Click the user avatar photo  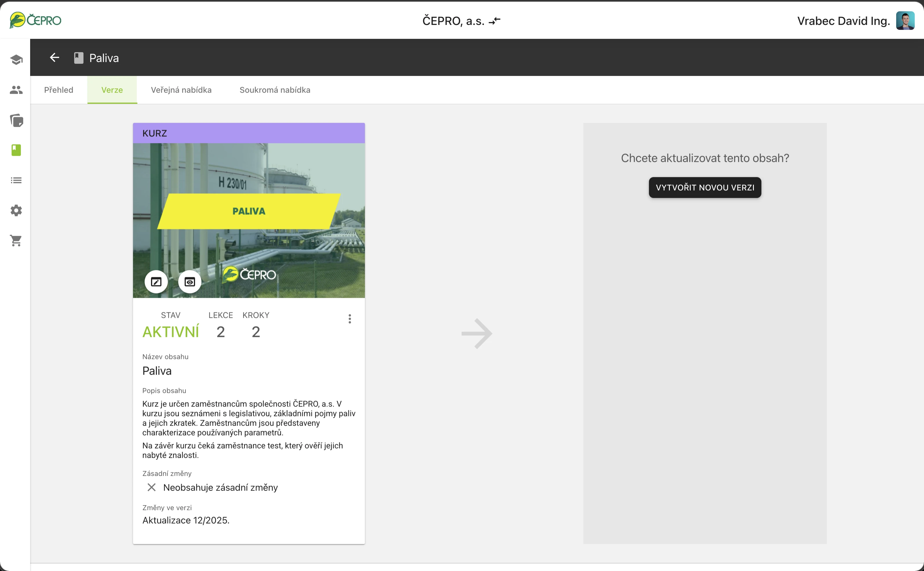[x=905, y=20]
